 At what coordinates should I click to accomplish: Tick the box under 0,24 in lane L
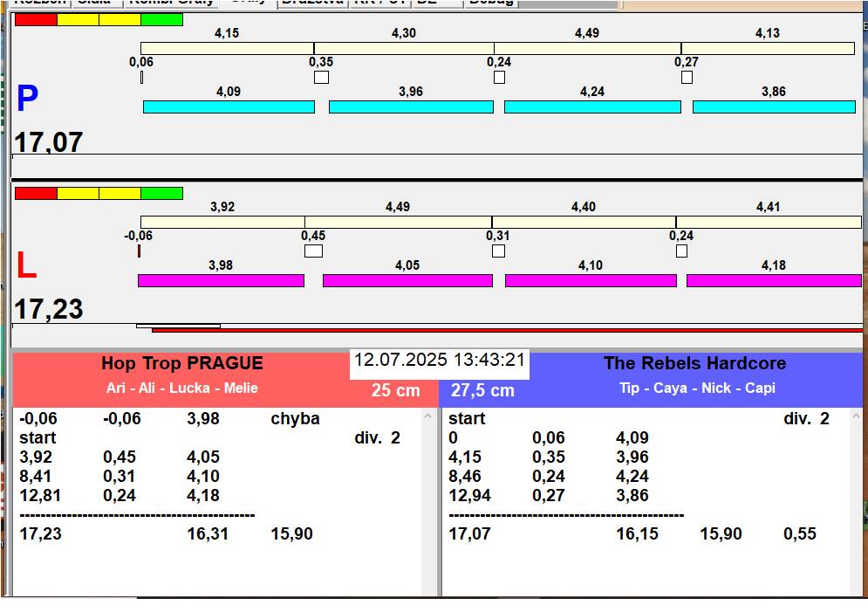pyautogui.click(x=682, y=251)
